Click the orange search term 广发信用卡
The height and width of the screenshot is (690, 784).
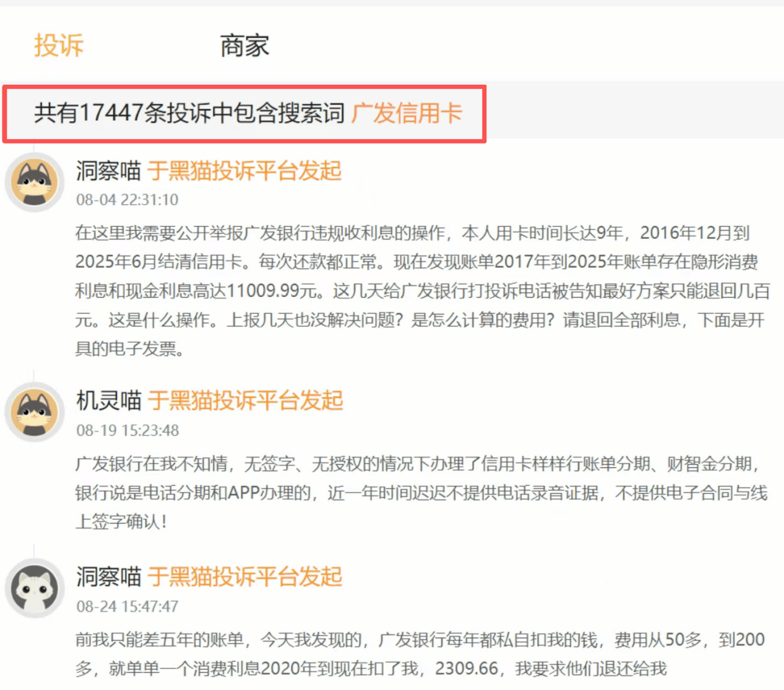point(407,113)
